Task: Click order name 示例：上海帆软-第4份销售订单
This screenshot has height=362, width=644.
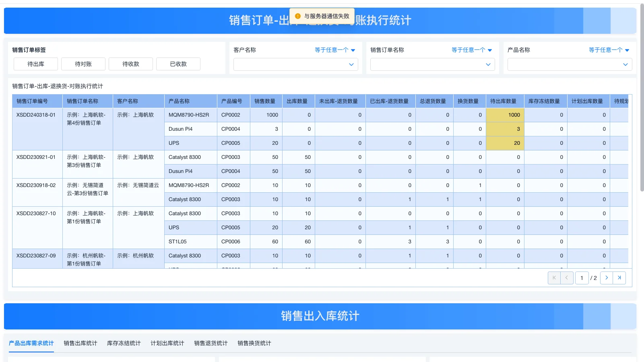Action: click(88, 129)
